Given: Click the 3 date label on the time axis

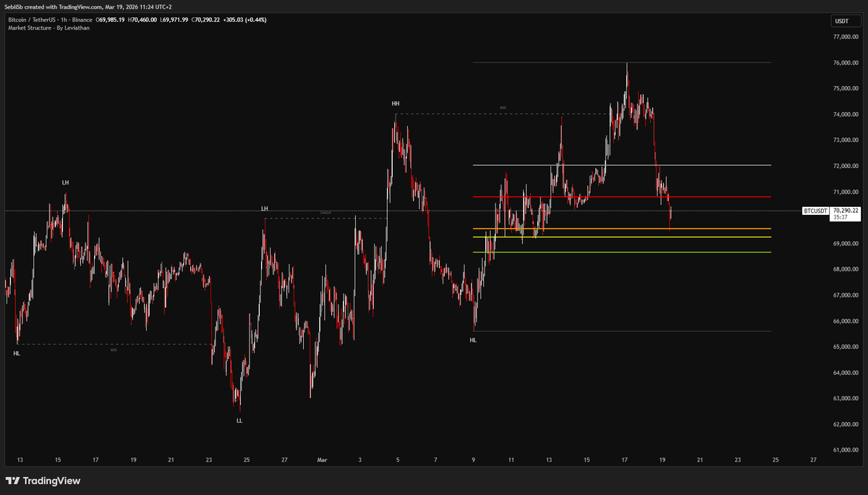Looking at the screenshot, I should point(360,460).
